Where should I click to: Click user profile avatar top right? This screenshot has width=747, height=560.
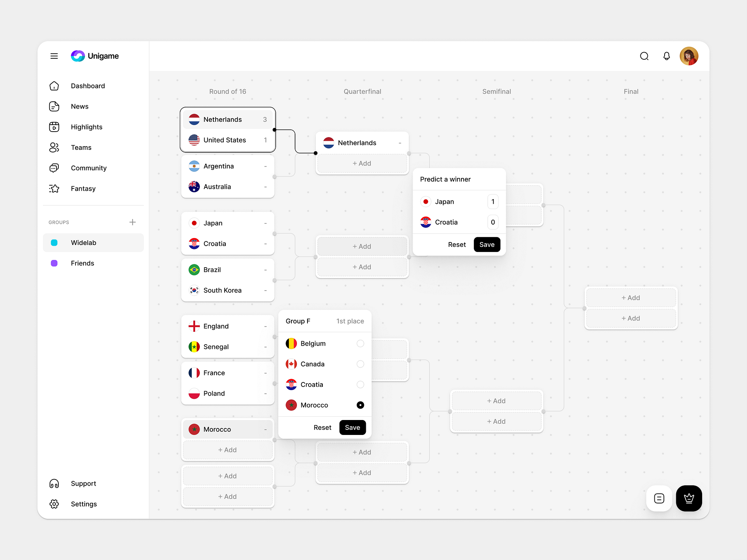(x=688, y=56)
